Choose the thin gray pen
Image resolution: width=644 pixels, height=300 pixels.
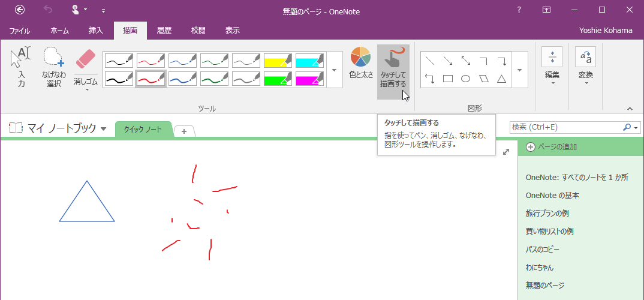[x=246, y=61]
